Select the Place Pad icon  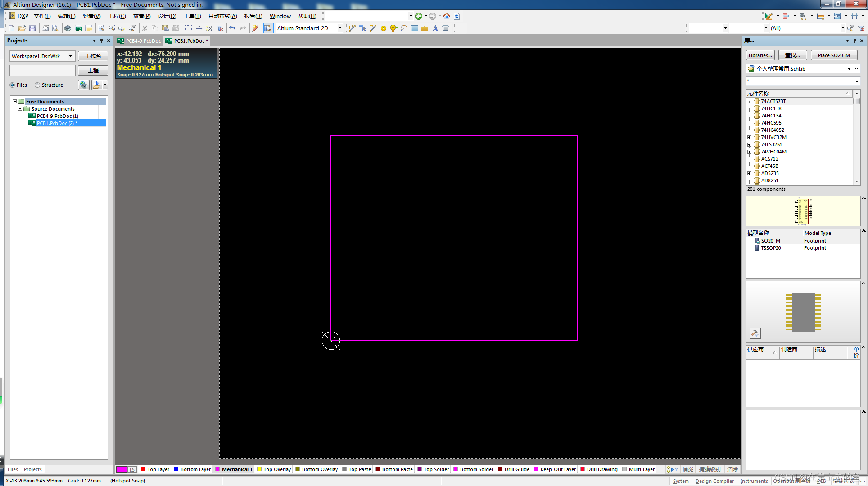pyautogui.click(x=384, y=28)
